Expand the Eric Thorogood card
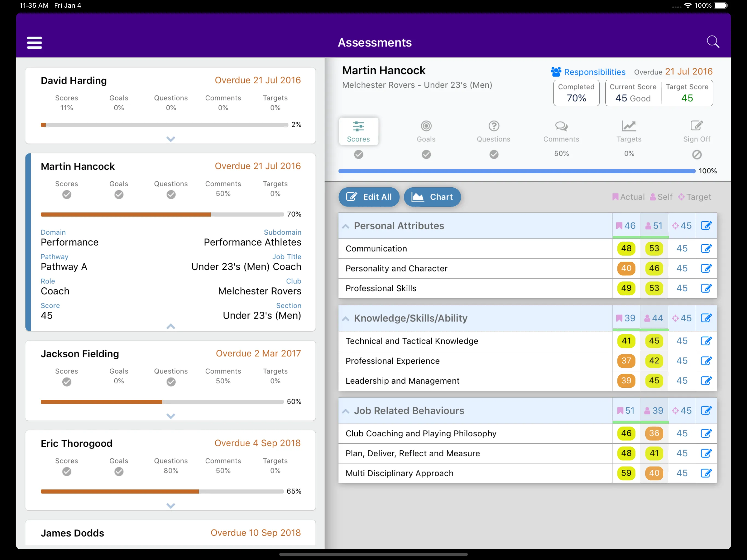 click(x=171, y=506)
